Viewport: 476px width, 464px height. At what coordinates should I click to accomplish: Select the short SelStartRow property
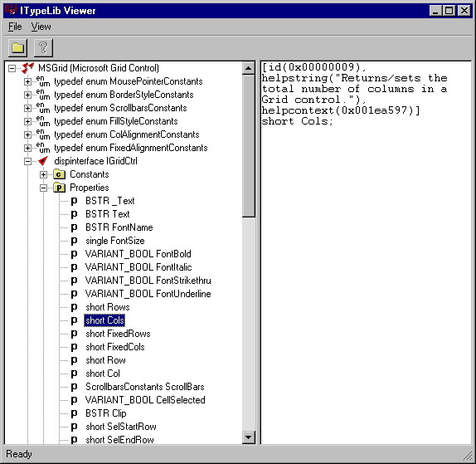pos(121,427)
